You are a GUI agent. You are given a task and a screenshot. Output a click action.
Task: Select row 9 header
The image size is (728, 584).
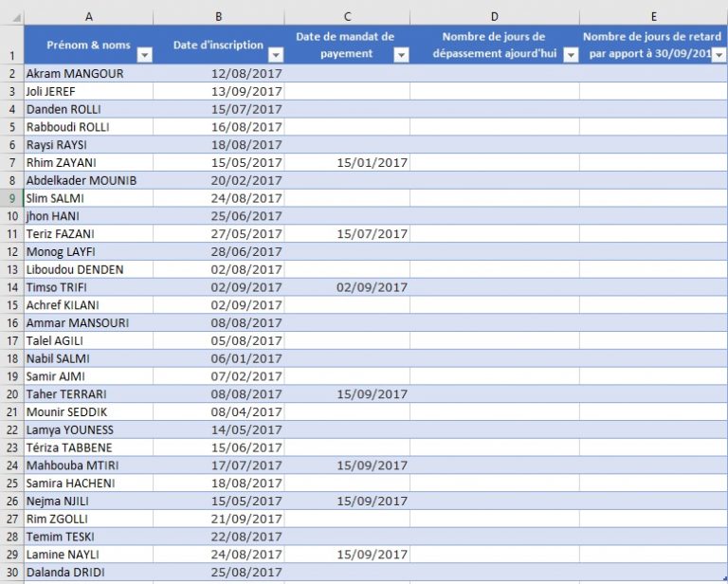click(x=12, y=198)
